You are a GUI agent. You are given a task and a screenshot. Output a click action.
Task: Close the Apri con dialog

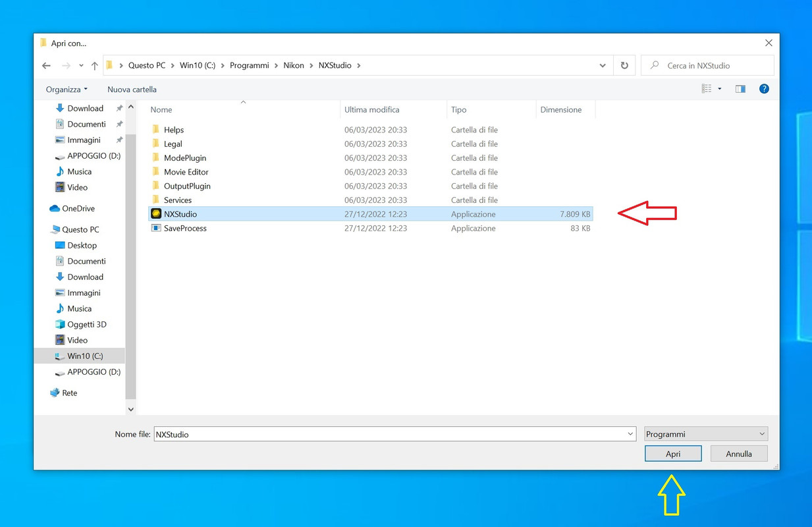pos(769,43)
